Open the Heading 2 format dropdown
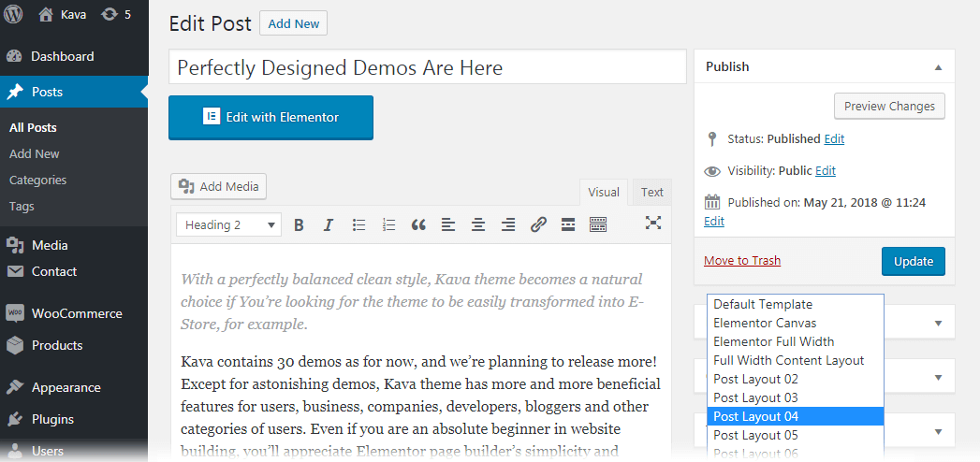 tap(229, 224)
